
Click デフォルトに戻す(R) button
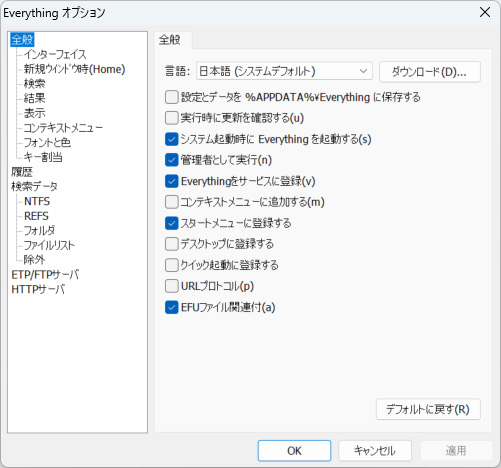[428, 409]
